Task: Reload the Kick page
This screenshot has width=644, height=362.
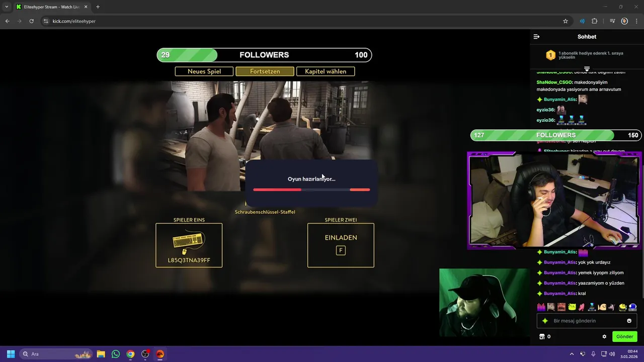Action: [31, 21]
